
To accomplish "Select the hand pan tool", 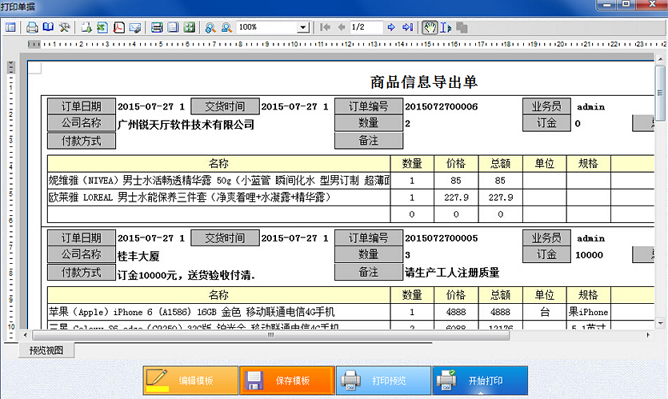I will (429, 28).
